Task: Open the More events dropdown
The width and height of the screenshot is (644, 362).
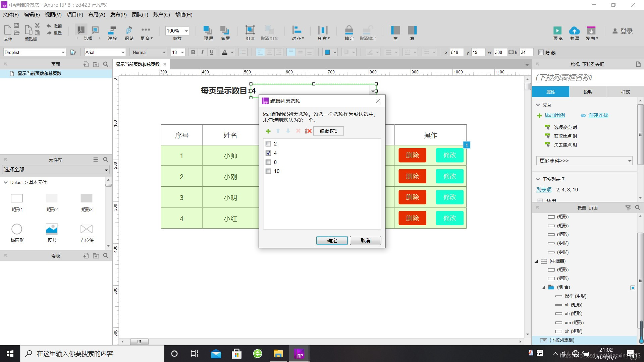Action: [x=584, y=161]
